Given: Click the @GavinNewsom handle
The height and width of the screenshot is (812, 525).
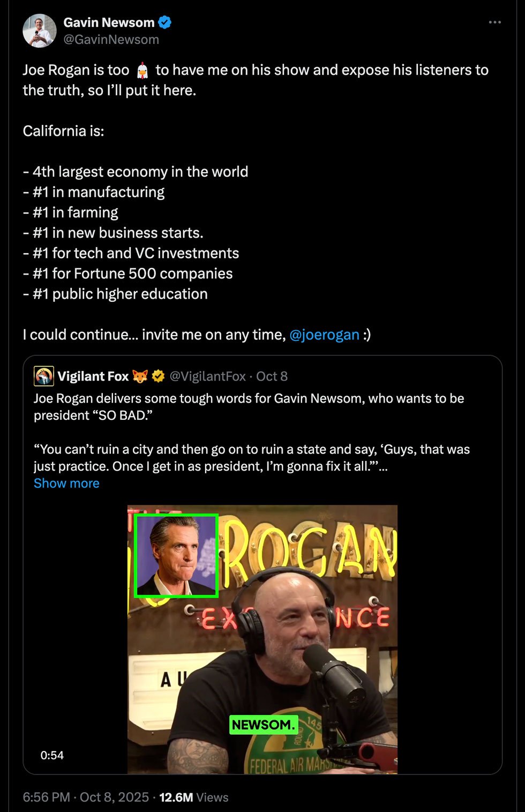Looking at the screenshot, I should coord(111,40).
